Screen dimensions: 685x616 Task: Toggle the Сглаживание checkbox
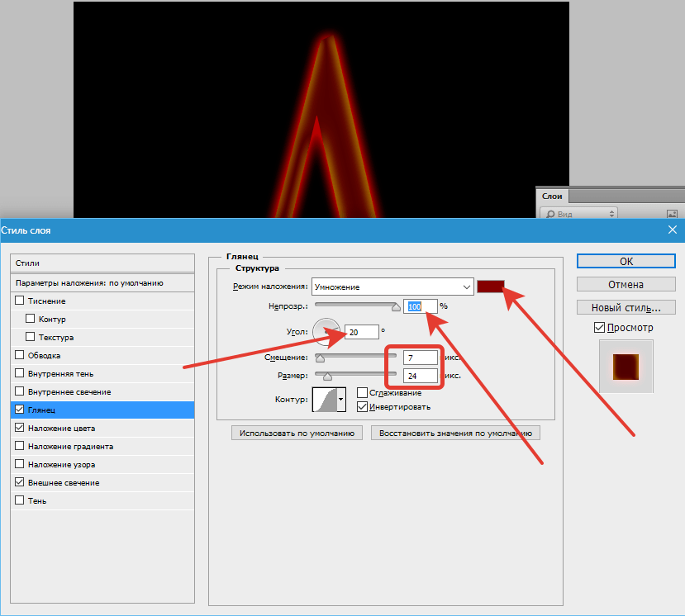pyautogui.click(x=362, y=393)
